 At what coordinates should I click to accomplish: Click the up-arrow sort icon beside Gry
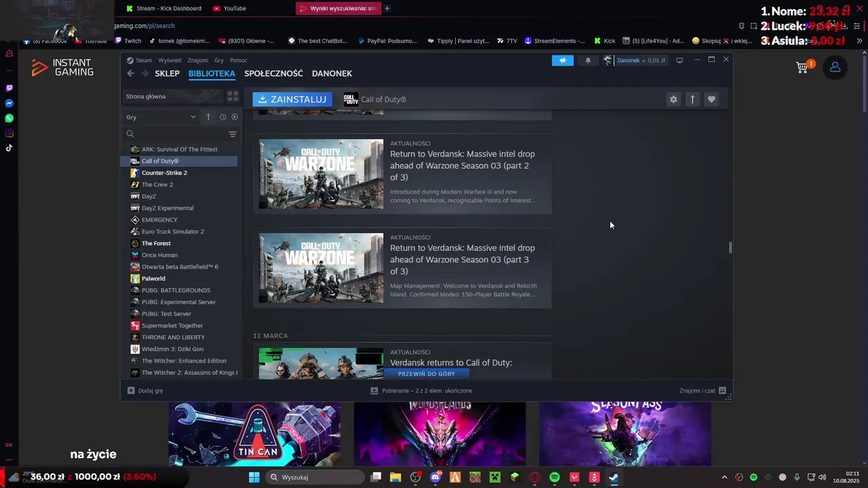pos(208,117)
